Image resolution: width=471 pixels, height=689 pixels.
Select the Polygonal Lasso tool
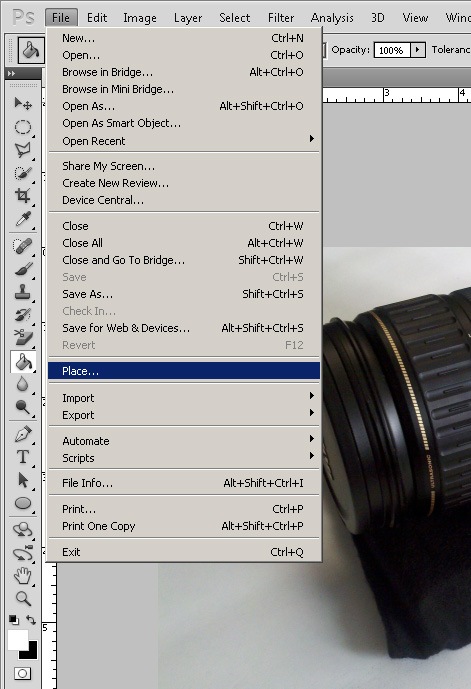pyautogui.click(x=23, y=150)
